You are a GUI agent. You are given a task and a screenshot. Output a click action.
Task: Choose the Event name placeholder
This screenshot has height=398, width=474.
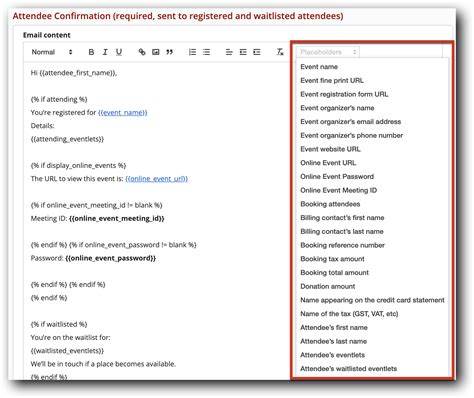click(319, 67)
